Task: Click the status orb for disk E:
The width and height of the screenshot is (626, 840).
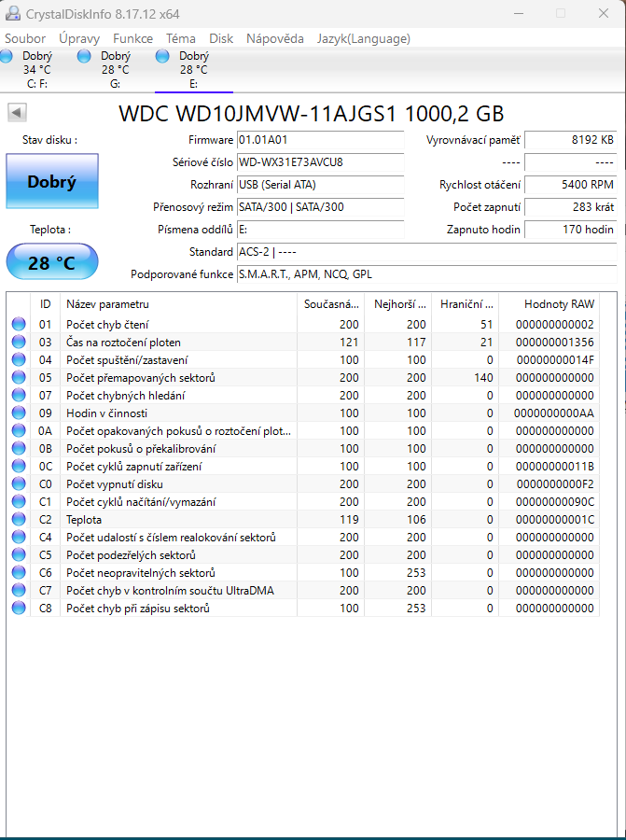Action: (162, 56)
